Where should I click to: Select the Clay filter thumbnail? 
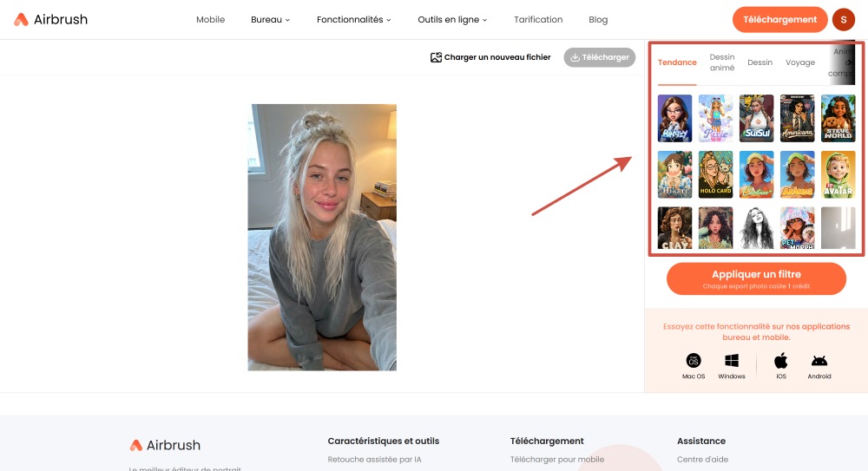coord(674,228)
